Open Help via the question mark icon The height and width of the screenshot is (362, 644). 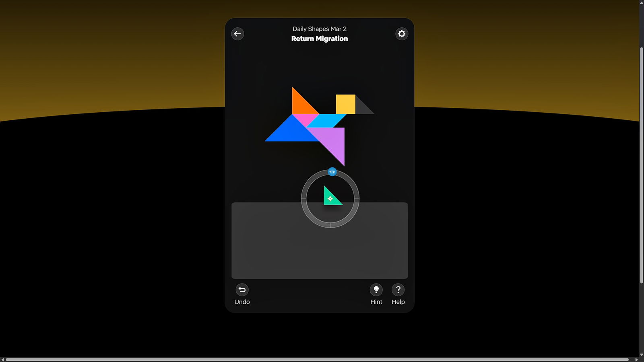tap(398, 290)
